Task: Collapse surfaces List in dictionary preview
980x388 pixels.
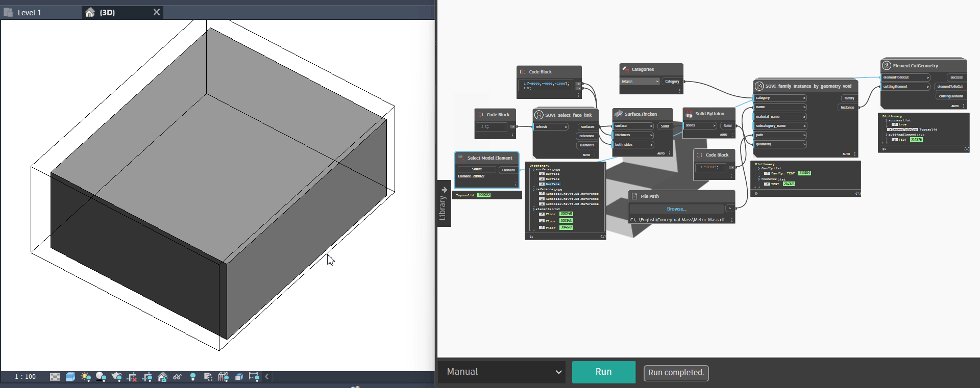Action: click(x=534, y=170)
